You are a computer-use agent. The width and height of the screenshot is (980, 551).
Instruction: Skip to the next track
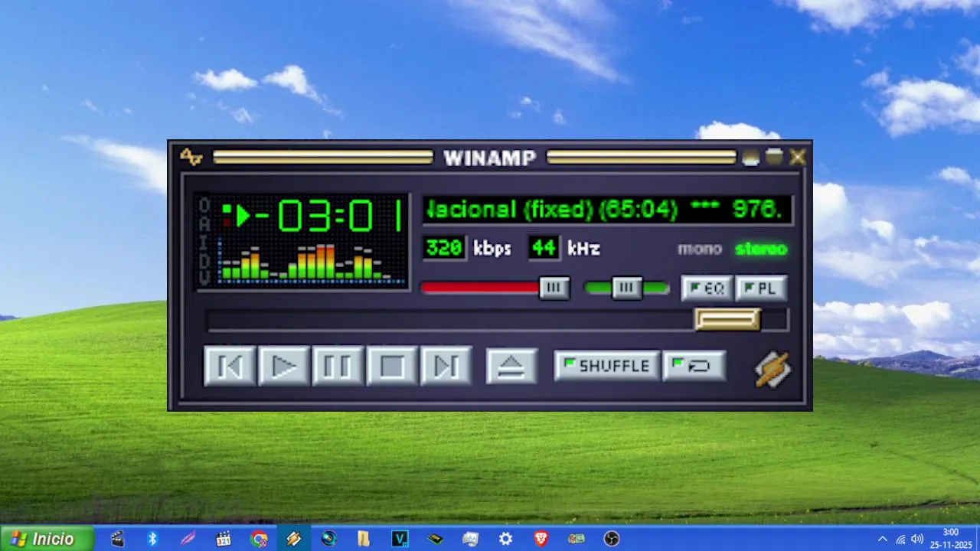[x=446, y=366]
